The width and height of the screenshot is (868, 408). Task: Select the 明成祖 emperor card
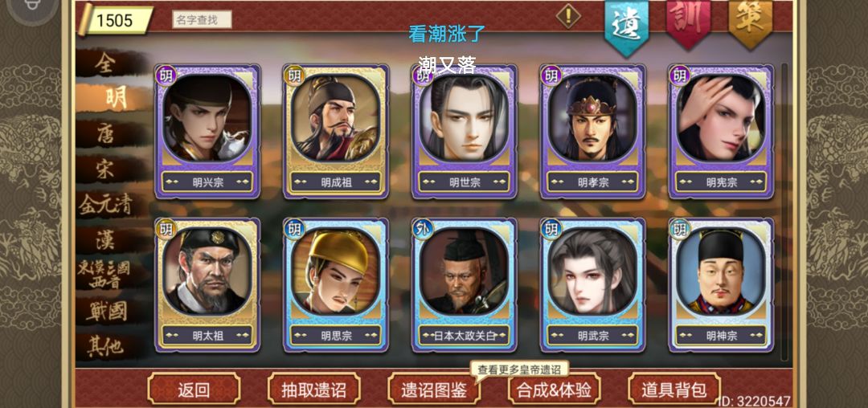pyautogui.click(x=335, y=131)
